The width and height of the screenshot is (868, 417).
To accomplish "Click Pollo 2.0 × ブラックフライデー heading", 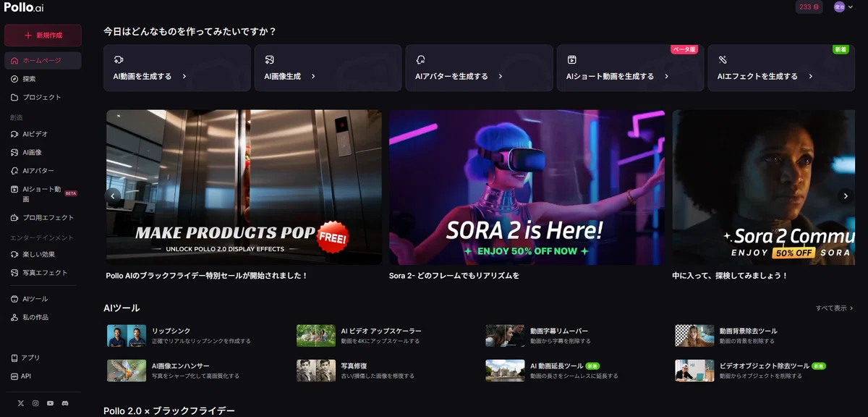I will (x=169, y=410).
